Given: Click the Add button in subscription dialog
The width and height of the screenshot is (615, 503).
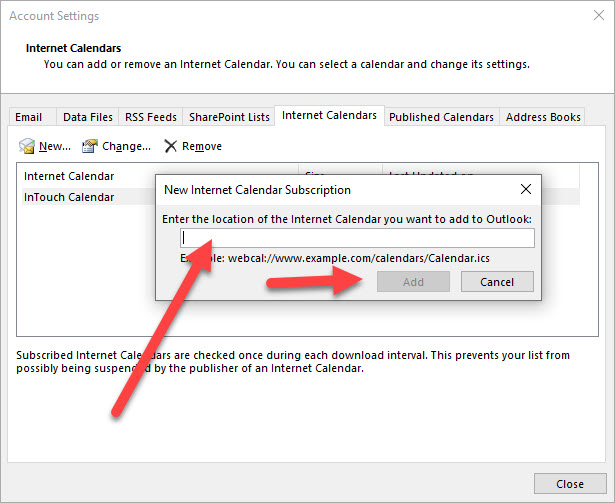Looking at the screenshot, I should (x=413, y=282).
